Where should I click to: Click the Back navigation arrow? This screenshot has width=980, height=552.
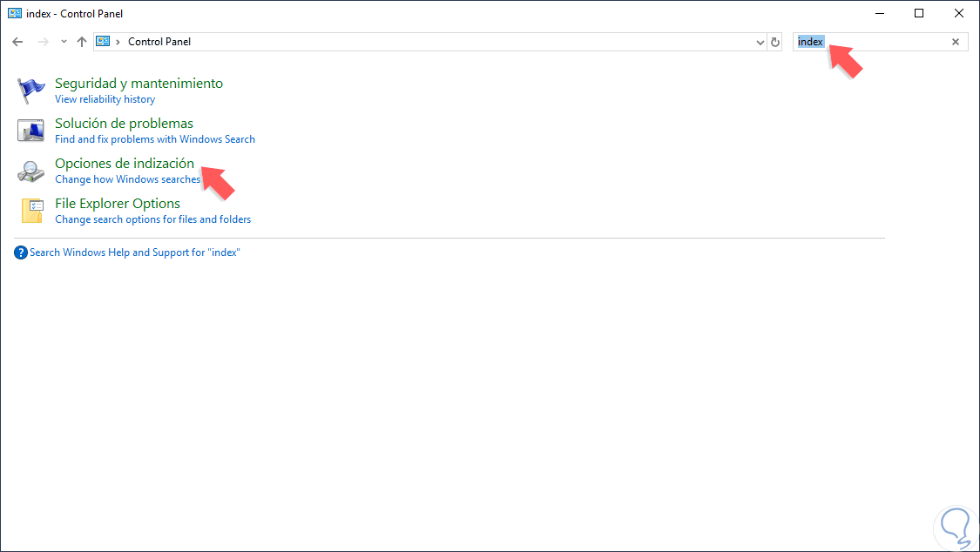pos(17,42)
